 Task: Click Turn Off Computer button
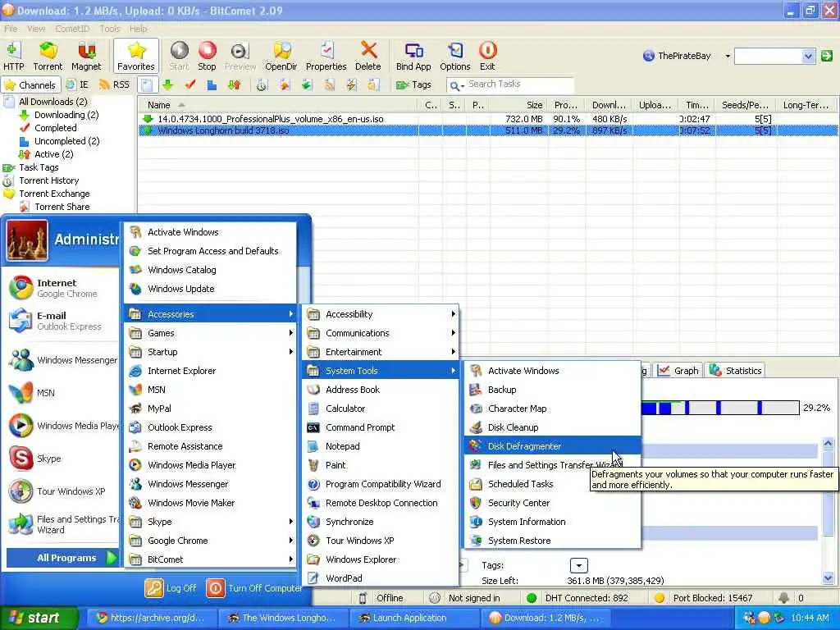click(x=254, y=588)
